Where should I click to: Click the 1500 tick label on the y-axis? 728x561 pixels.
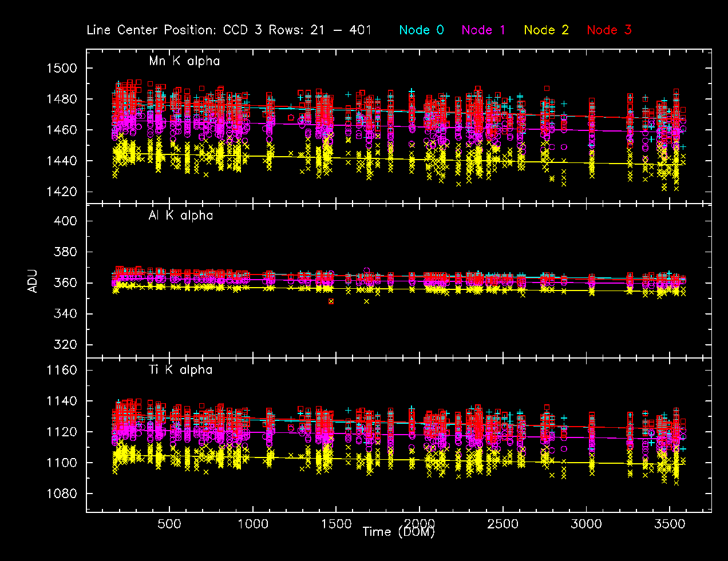(x=61, y=69)
